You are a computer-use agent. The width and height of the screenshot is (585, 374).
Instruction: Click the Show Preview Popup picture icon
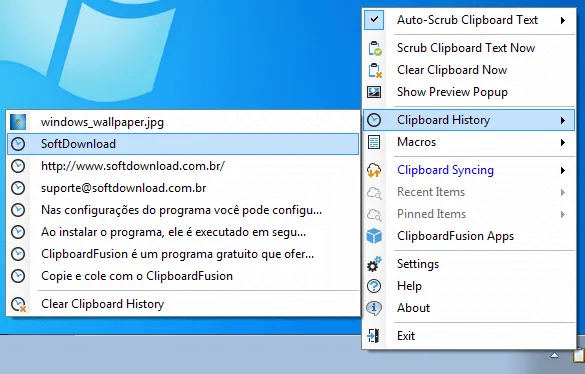click(x=374, y=92)
